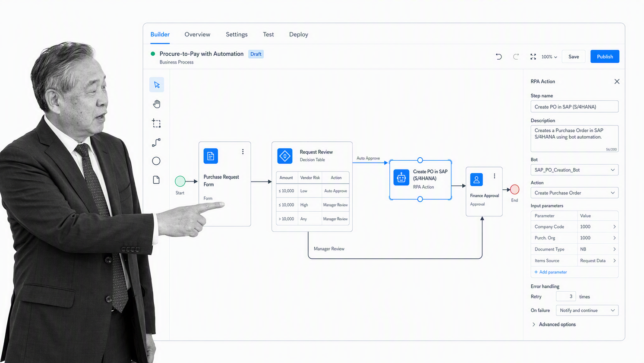Expand the Purch. Org parameter row chevron
This screenshot has width=644, height=363.
pos(614,238)
